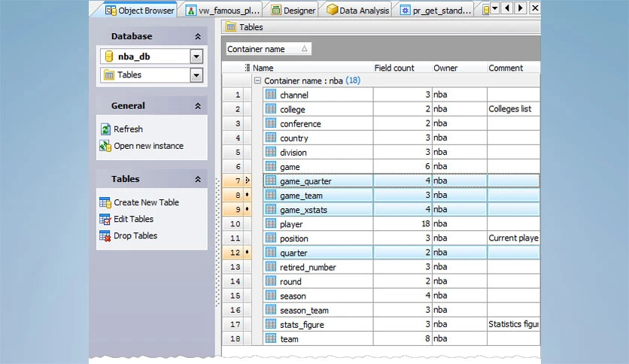Switch to the vw_famous_pl... tab
This screenshot has height=364, width=629.
(x=223, y=11)
